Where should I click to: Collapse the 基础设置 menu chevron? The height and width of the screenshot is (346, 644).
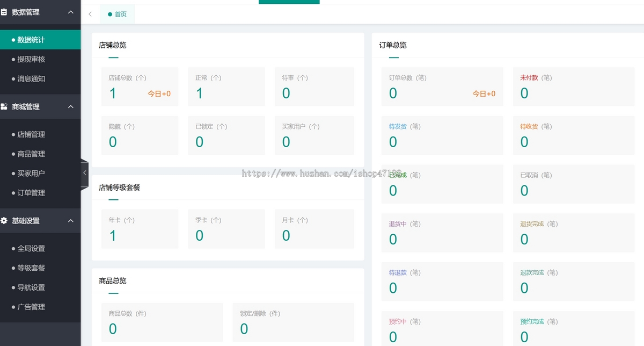pos(71,221)
